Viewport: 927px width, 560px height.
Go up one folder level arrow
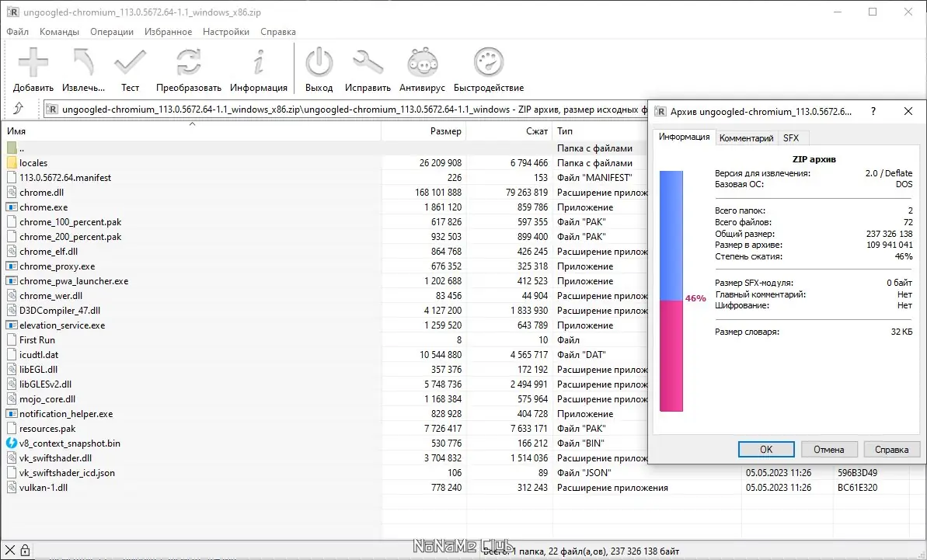[19, 108]
